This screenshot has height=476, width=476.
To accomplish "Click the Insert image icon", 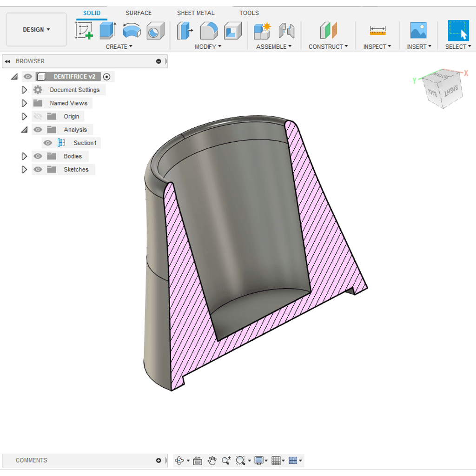I will point(418,30).
